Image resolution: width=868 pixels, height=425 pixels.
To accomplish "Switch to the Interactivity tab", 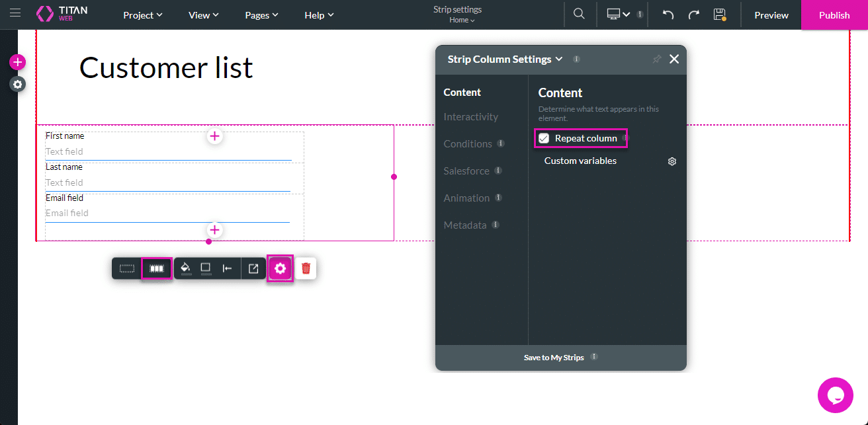I will 470,117.
